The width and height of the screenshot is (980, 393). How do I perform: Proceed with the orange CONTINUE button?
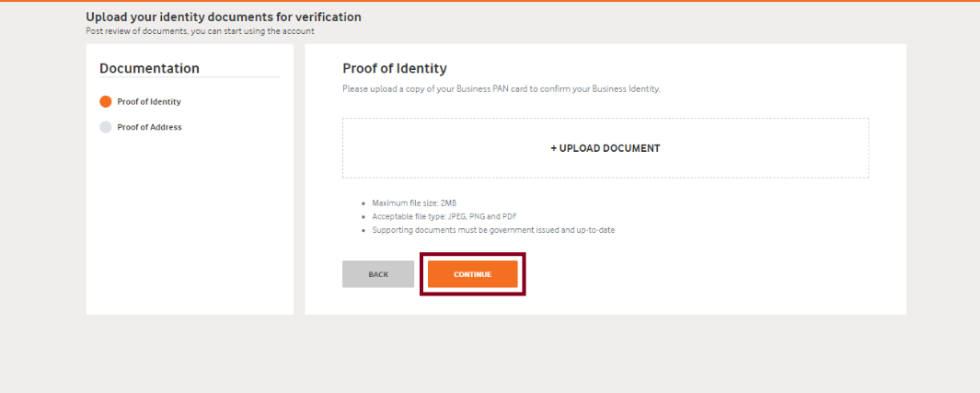472,274
